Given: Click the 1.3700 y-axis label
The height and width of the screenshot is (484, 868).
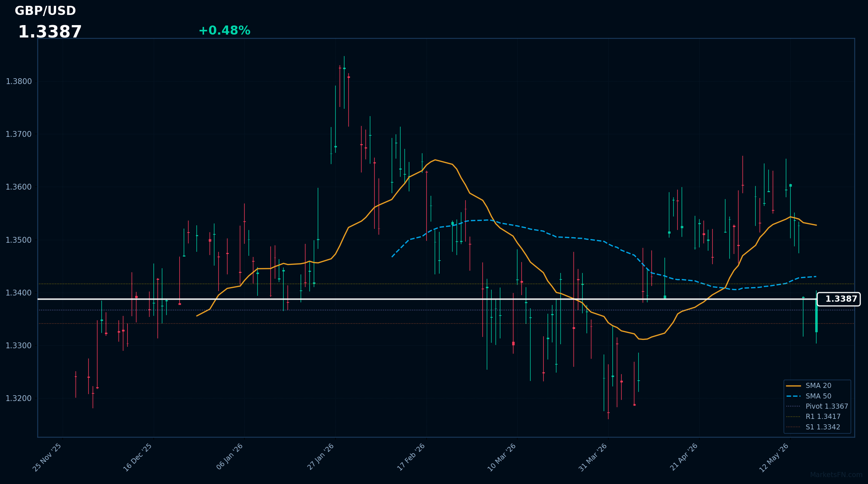Looking at the screenshot, I should [x=19, y=134].
